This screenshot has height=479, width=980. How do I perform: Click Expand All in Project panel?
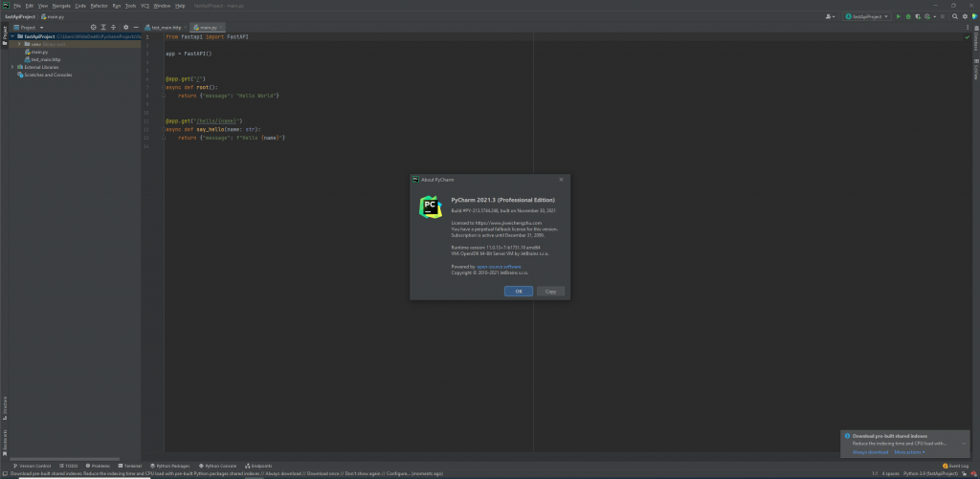(103, 28)
